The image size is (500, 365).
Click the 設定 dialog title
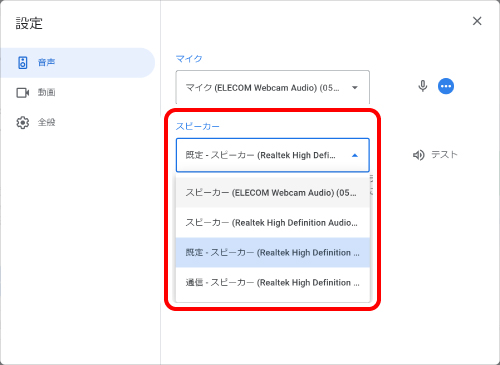[x=29, y=23]
